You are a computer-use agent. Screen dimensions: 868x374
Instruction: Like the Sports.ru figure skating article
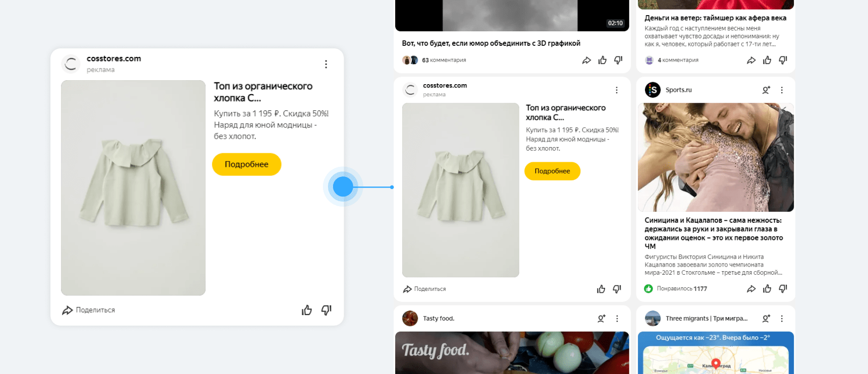click(767, 289)
